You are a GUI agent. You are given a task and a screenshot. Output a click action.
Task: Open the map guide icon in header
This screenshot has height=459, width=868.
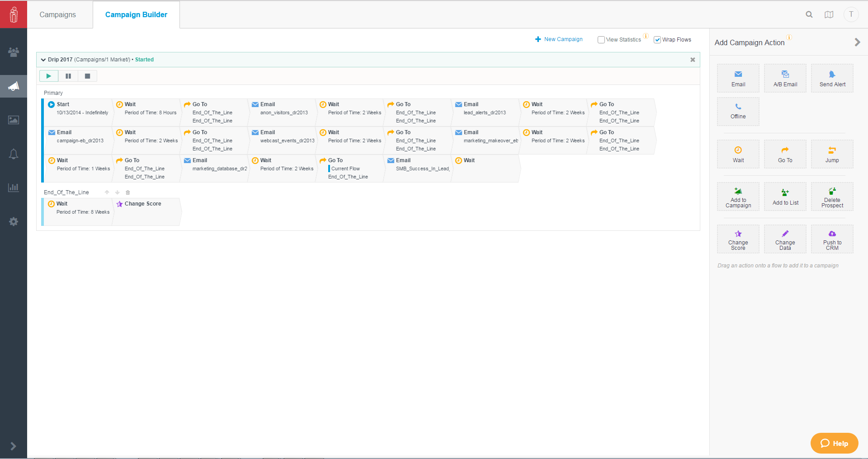click(829, 14)
